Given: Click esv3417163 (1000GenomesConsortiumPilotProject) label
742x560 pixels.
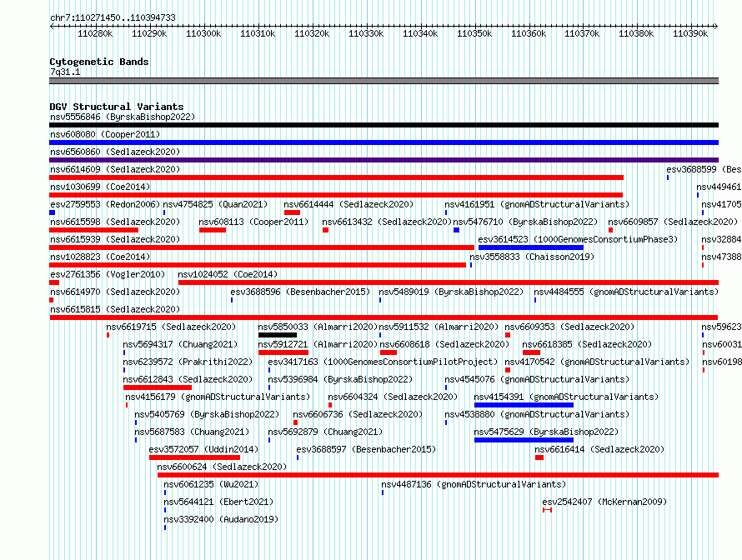Looking at the screenshot, I should pyautogui.click(x=383, y=362).
